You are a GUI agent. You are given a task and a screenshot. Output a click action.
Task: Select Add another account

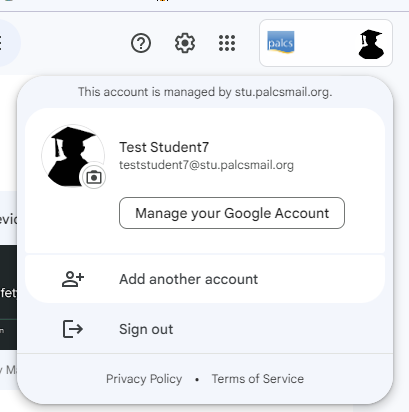tap(205, 279)
